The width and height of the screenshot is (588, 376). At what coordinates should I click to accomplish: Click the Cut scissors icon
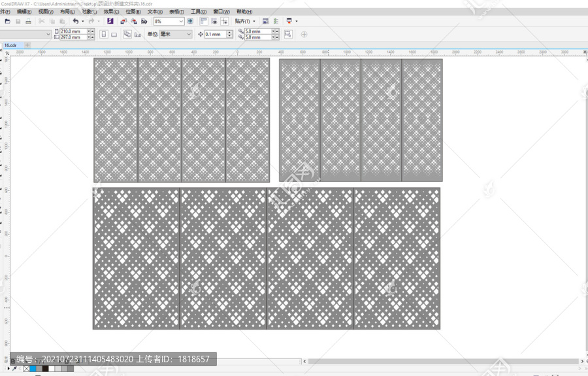click(x=42, y=22)
